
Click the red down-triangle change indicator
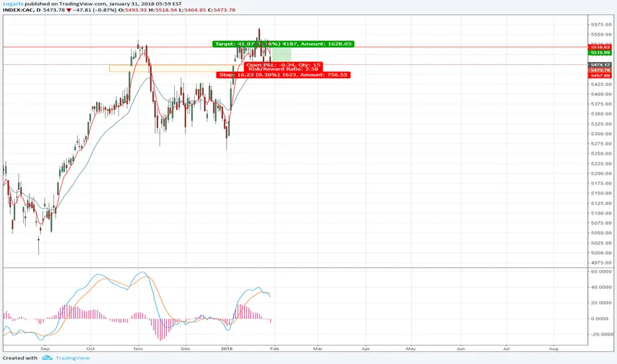click(69, 10)
